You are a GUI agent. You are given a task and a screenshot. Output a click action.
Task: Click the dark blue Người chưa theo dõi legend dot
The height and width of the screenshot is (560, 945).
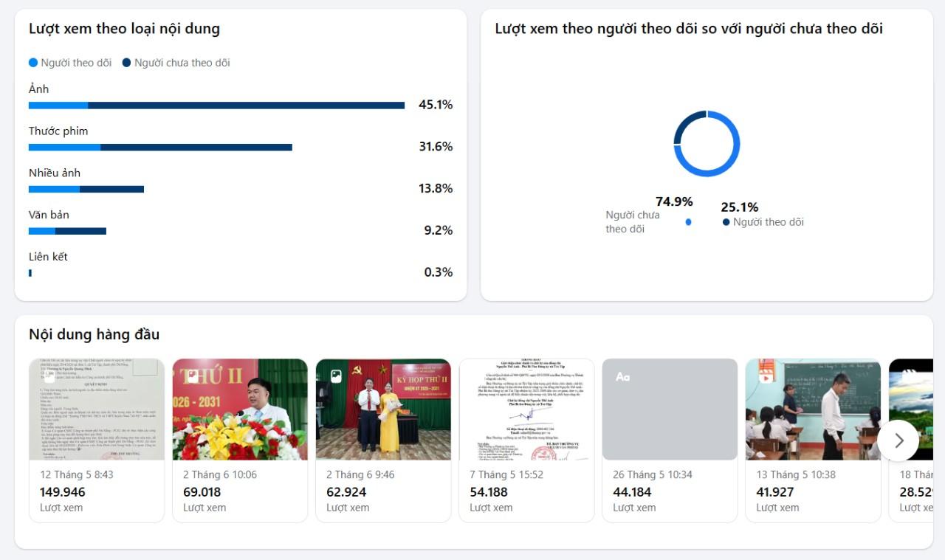pos(126,63)
